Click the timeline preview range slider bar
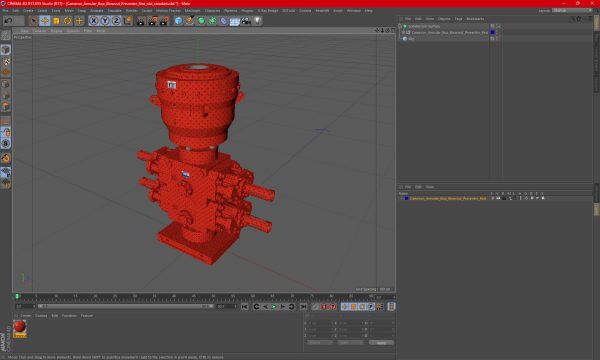 pos(126,306)
